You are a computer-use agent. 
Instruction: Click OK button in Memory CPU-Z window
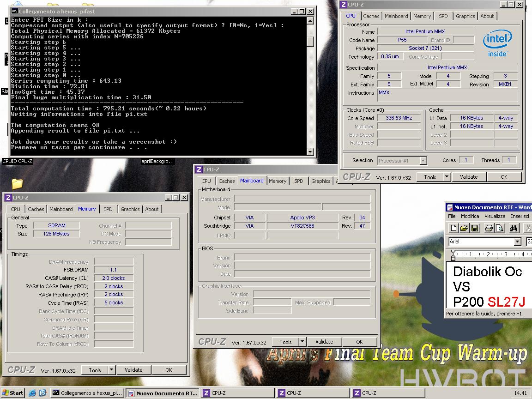coord(169,370)
